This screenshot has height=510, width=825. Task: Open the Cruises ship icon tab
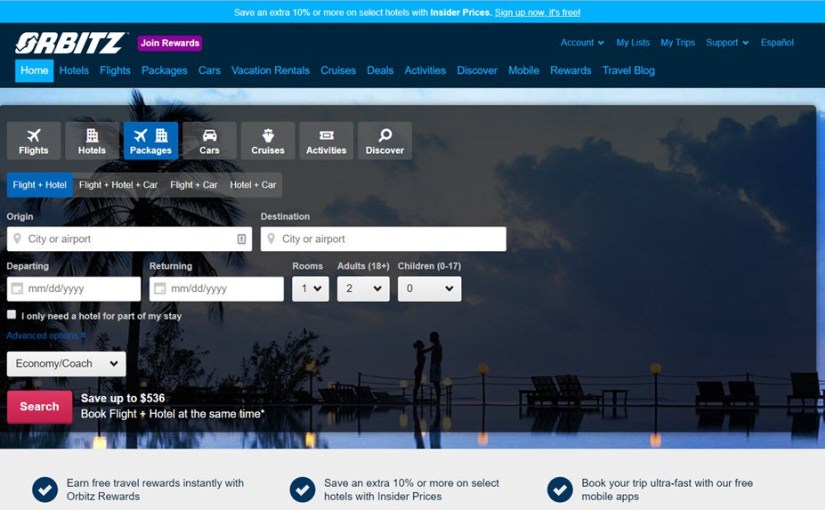click(x=268, y=141)
